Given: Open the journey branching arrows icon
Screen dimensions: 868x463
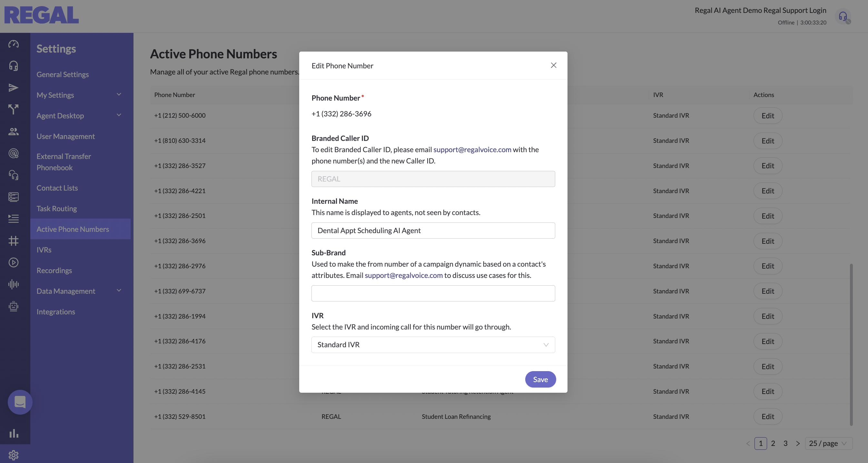Looking at the screenshot, I should coord(14,110).
